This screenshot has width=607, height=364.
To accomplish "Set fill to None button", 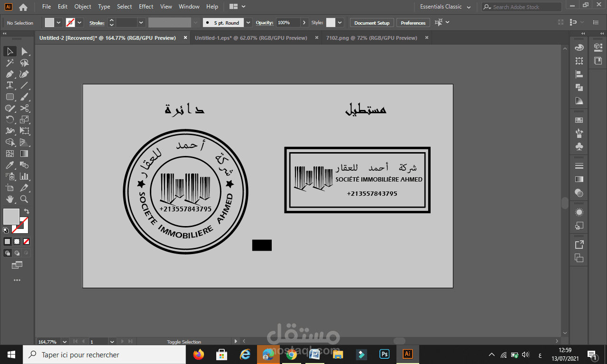I will (x=27, y=241).
